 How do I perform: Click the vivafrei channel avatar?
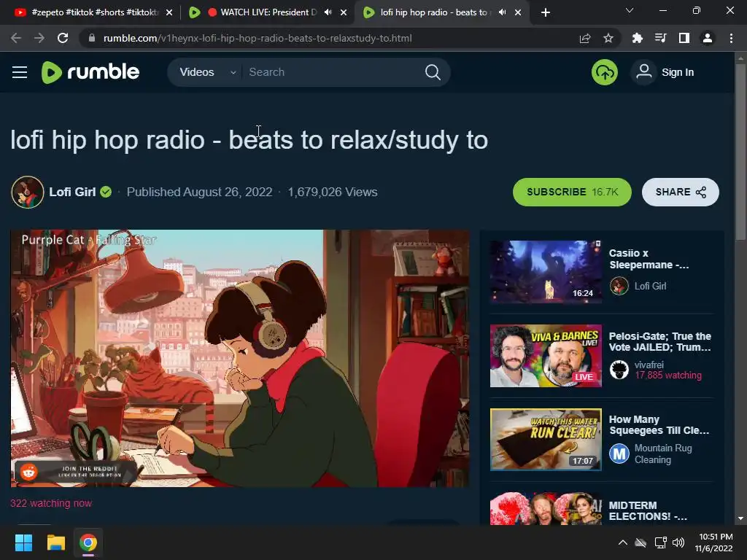click(619, 370)
